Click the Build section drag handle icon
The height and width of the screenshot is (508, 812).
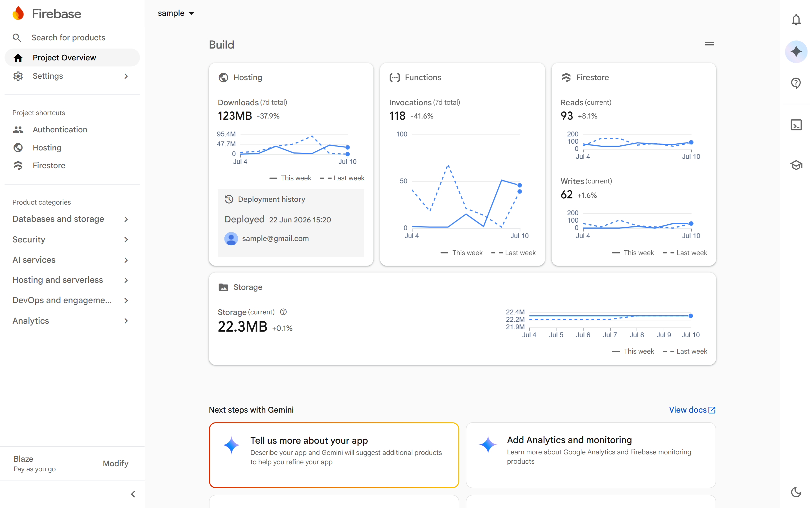[x=709, y=44]
